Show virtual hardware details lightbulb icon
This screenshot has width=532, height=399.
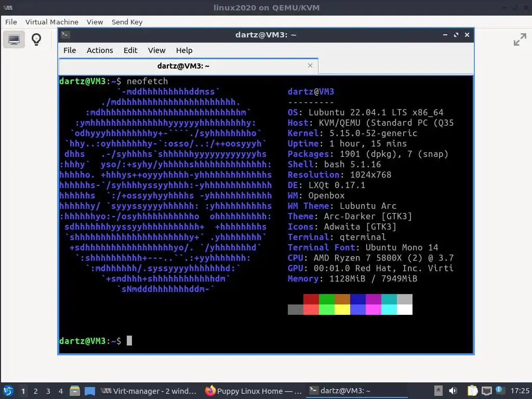pos(36,39)
